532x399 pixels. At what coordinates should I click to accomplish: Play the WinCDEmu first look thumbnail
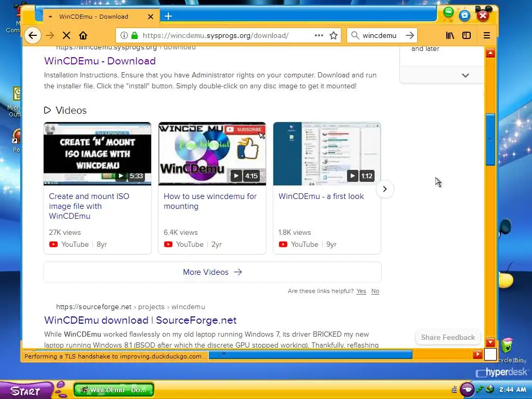tap(327, 154)
